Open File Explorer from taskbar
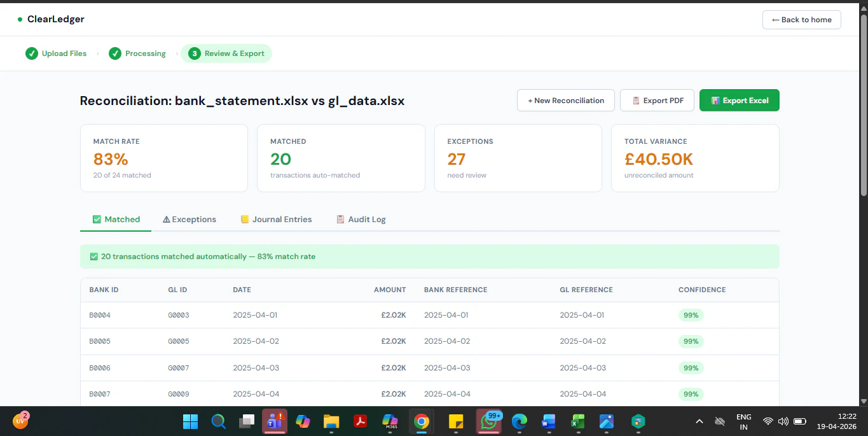 pos(331,421)
